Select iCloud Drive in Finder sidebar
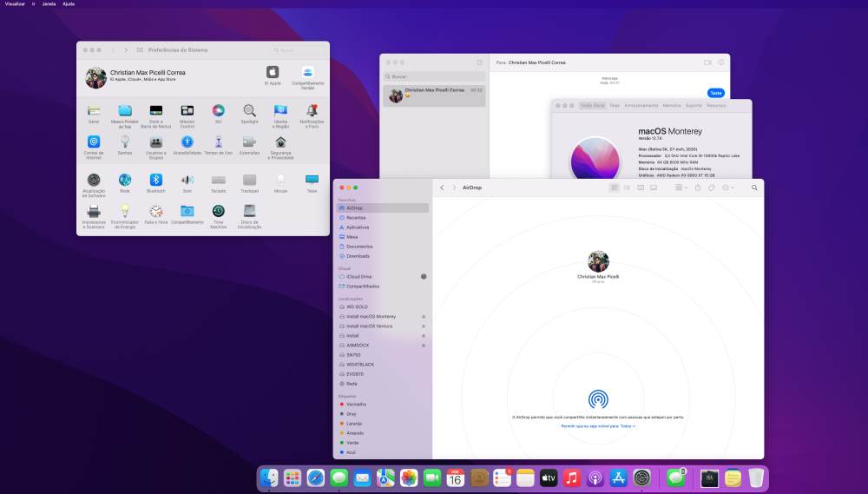The image size is (868, 494). click(x=383, y=276)
